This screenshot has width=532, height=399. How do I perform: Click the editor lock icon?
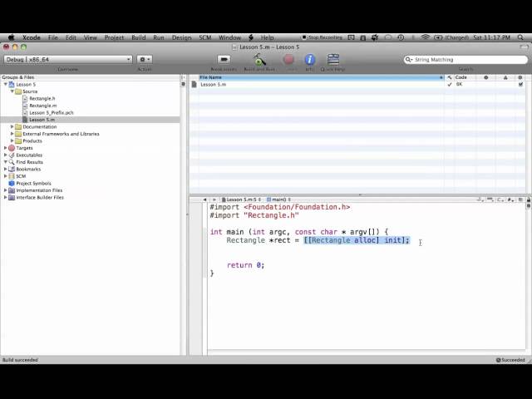pos(529,199)
